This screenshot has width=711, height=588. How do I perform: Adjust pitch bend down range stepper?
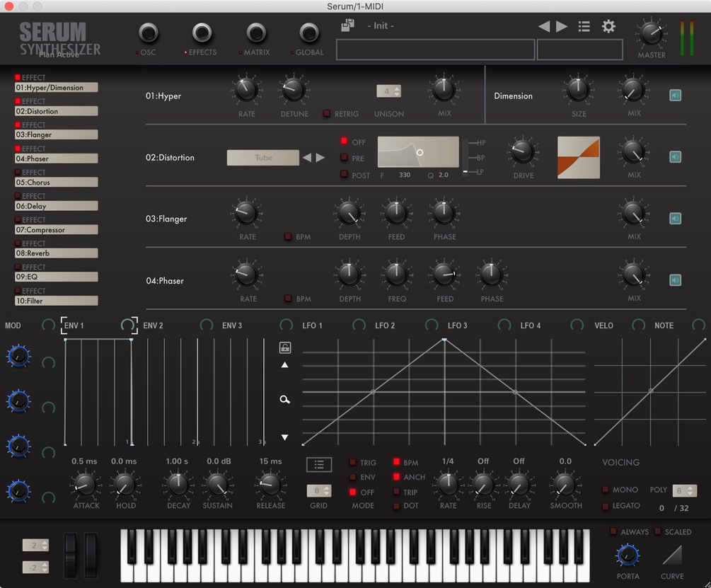tap(35, 567)
